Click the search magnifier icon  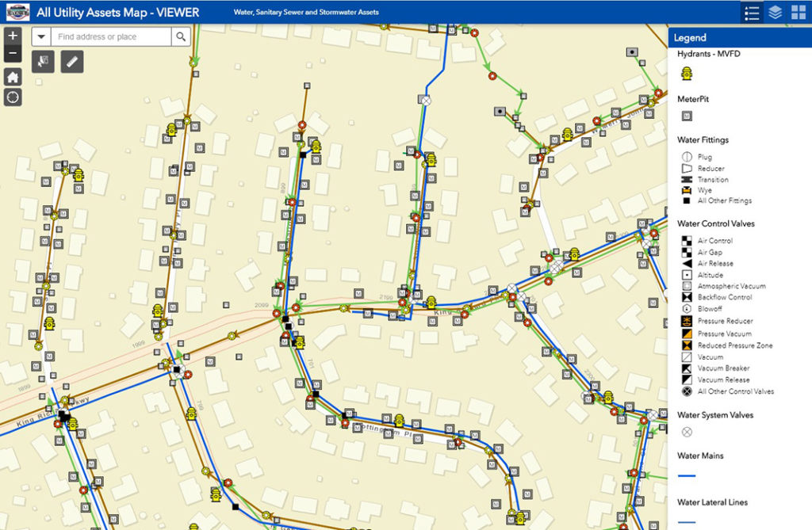(x=180, y=36)
